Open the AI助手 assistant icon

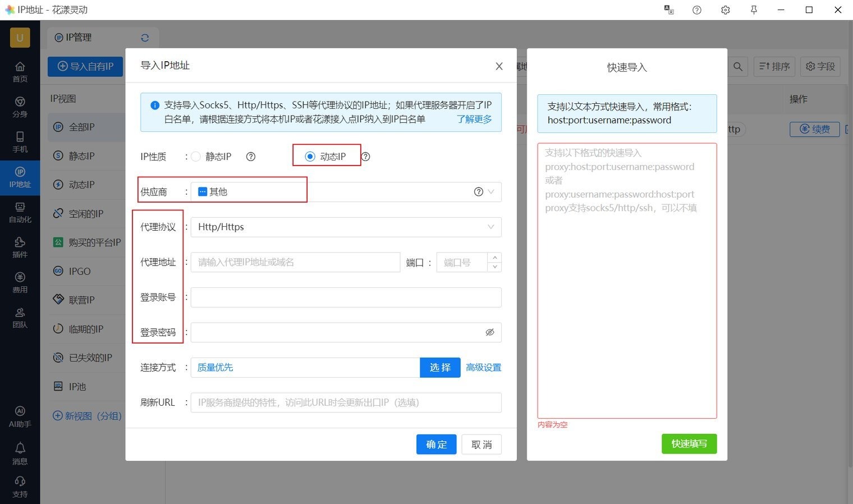click(x=20, y=416)
